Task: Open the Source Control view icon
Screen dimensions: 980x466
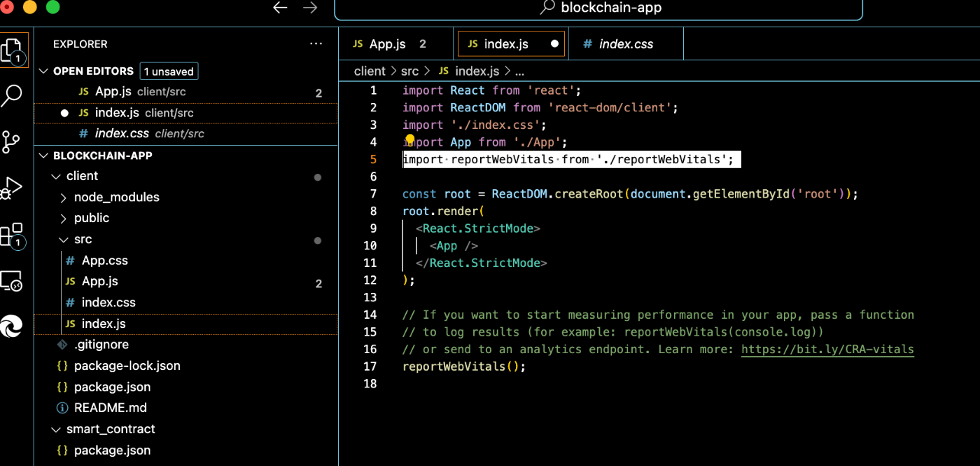Action: pyautogui.click(x=12, y=142)
